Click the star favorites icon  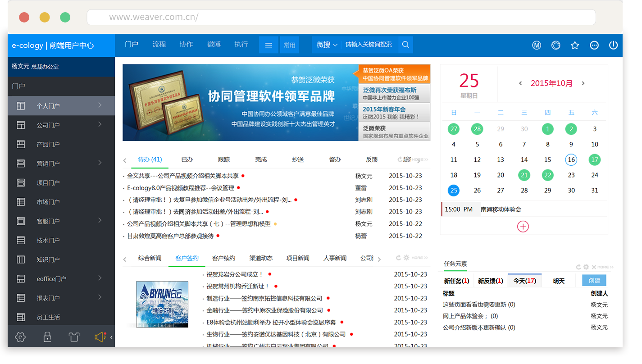point(575,45)
